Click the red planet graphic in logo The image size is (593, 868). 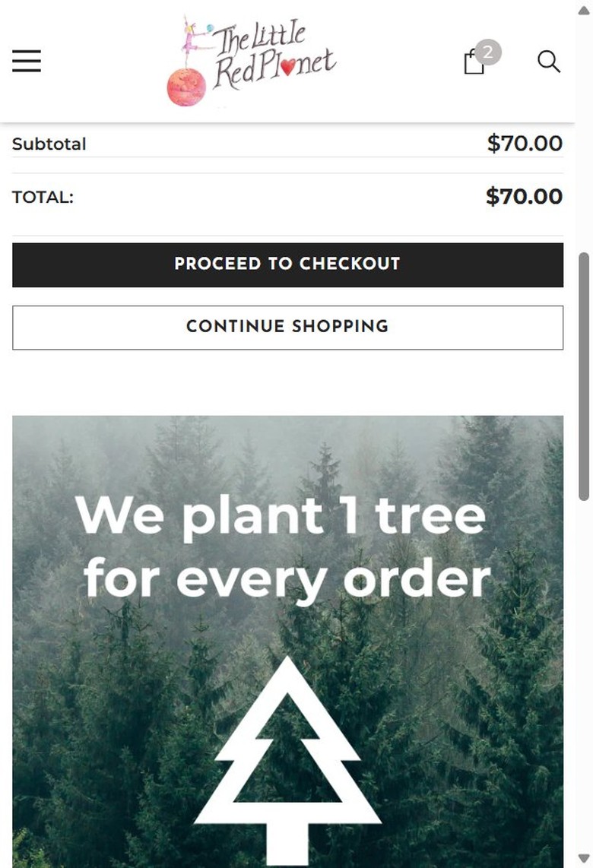(186, 87)
